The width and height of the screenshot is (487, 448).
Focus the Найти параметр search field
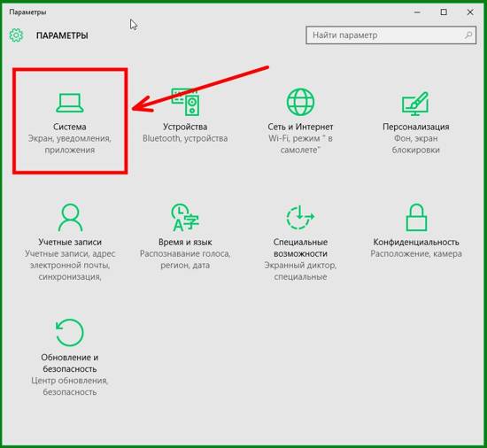(x=390, y=35)
